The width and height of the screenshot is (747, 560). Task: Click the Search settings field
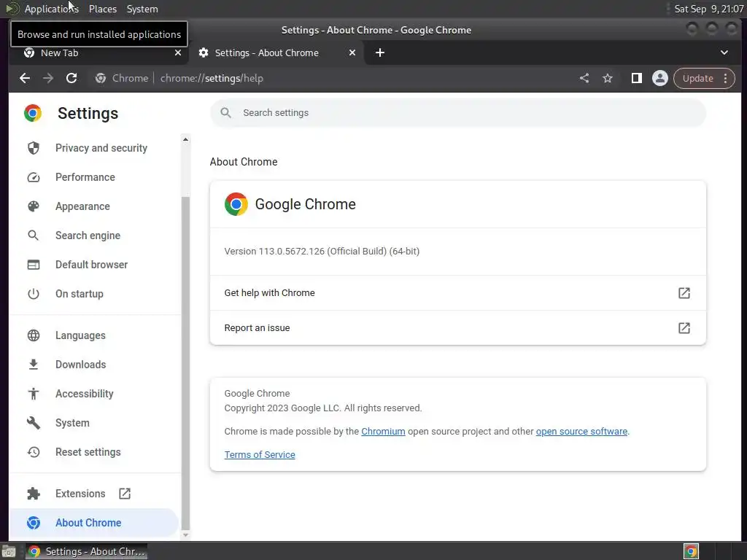458,113
